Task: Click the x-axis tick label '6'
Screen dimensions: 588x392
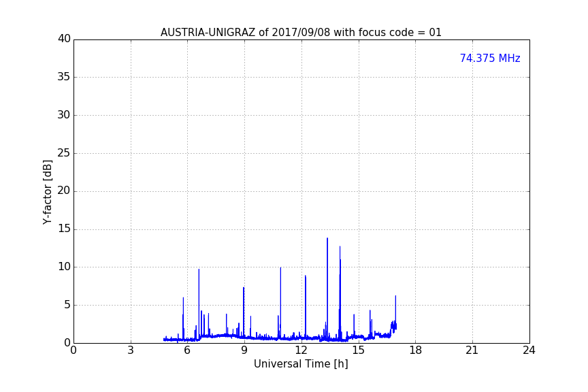Action: pos(188,350)
